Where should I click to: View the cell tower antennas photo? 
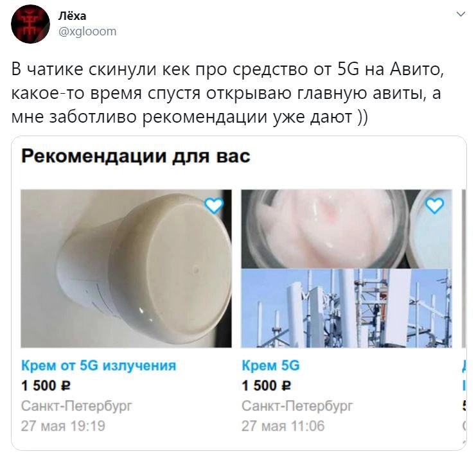347,308
